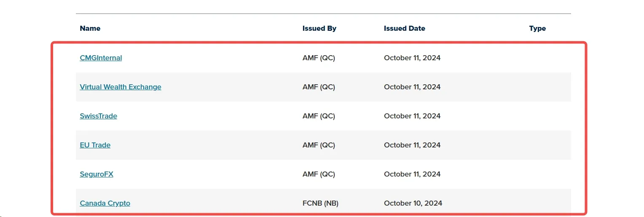Open the SeguroFX link
Viewport: 644px width, 217px height.
(x=97, y=174)
